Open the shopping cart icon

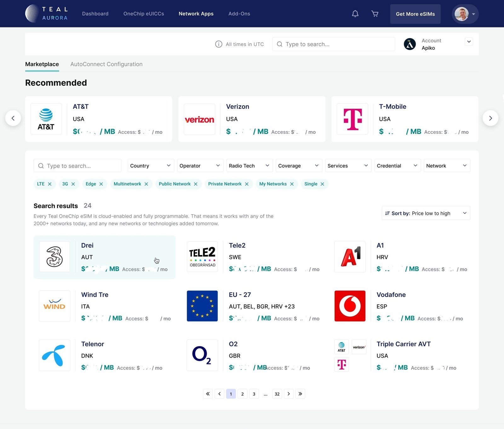click(375, 14)
